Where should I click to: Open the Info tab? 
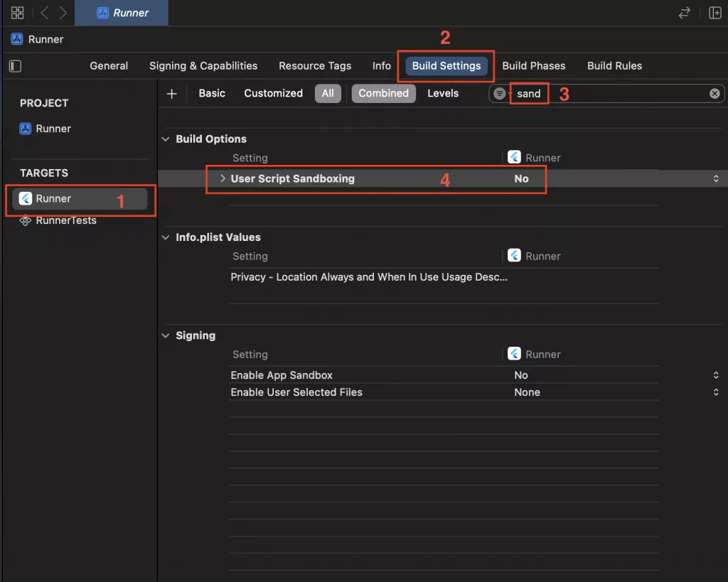[382, 66]
